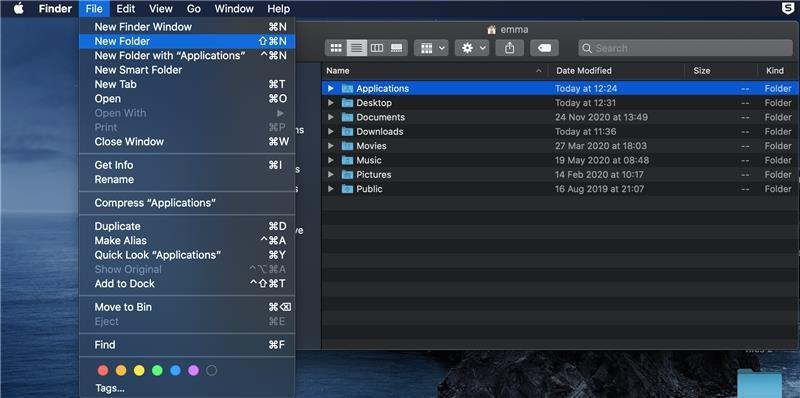800x398 pixels.
Task: Click the Pictures folder icon
Action: pos(347,174)
